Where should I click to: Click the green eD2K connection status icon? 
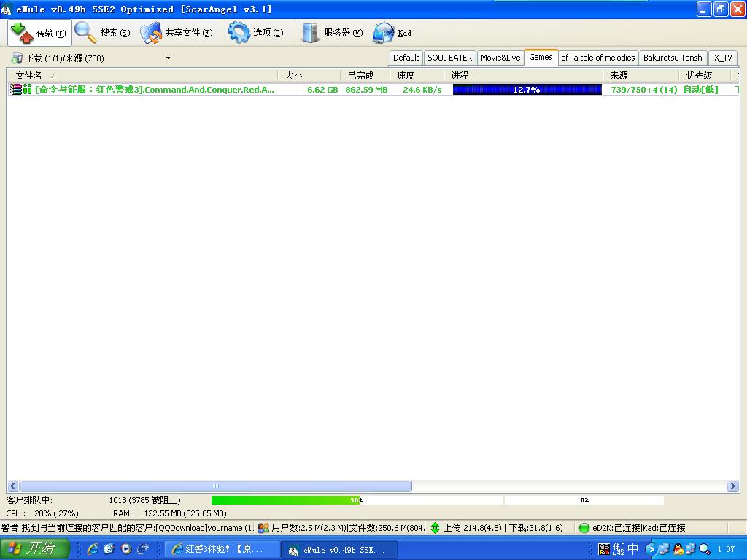584,528
